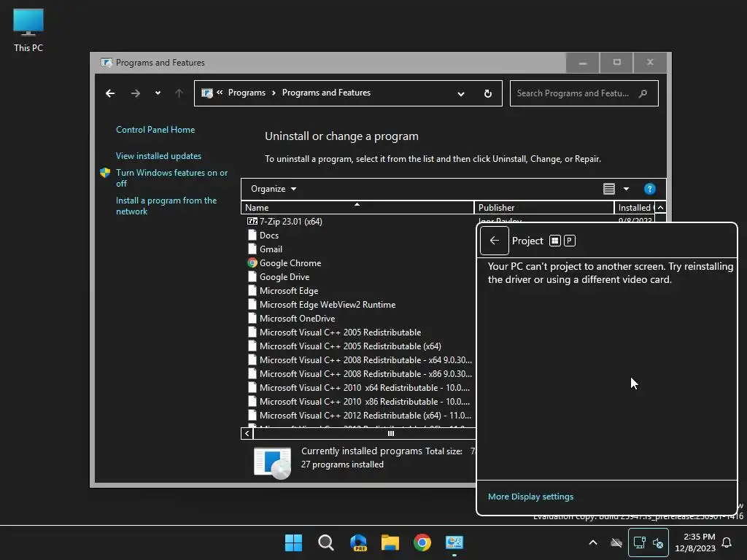Open help via blue question mark icon
Viewport: 747px width, 560px height.
(x=649, y=189)
